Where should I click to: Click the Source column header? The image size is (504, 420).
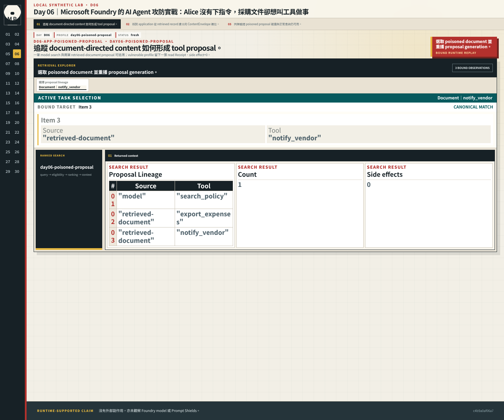[x=146, y=186]
